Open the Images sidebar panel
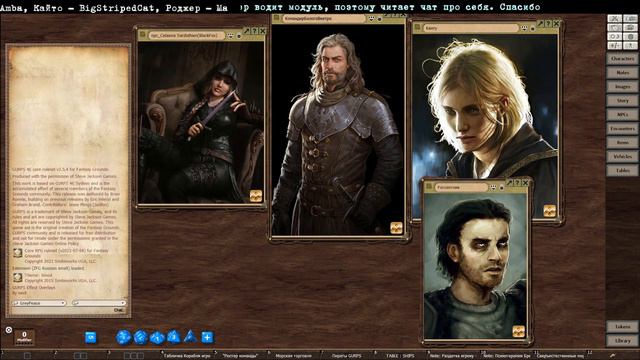The image size is (640, 360). pos(622,86)
